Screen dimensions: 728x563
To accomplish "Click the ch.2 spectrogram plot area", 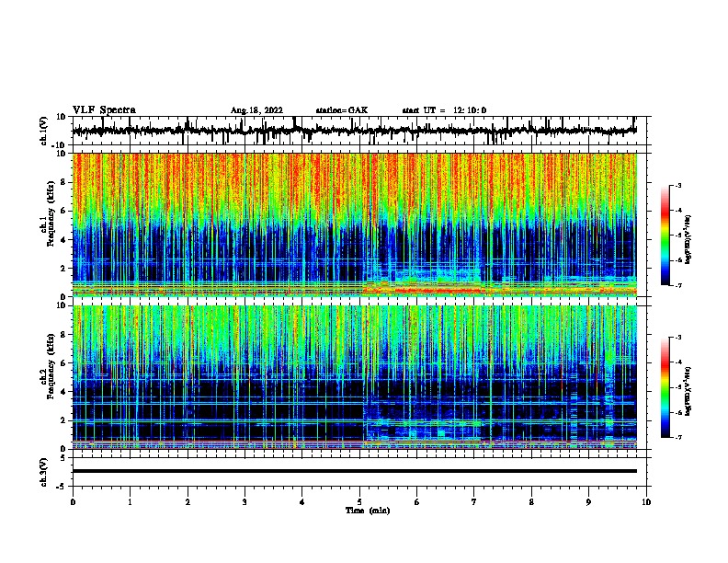I will coord(355,377).
